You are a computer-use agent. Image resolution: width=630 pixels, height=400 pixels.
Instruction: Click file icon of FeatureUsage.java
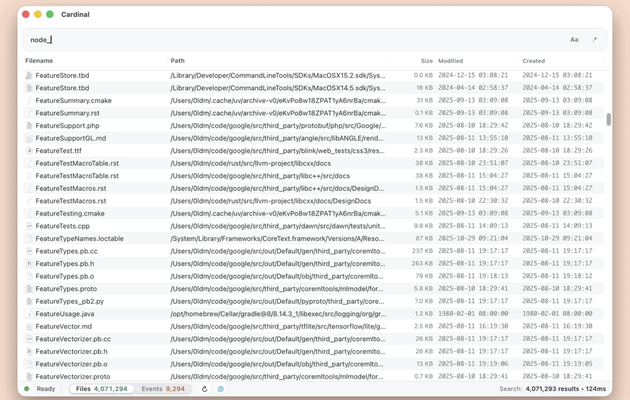pyautogui.click(x=29, y=314)
